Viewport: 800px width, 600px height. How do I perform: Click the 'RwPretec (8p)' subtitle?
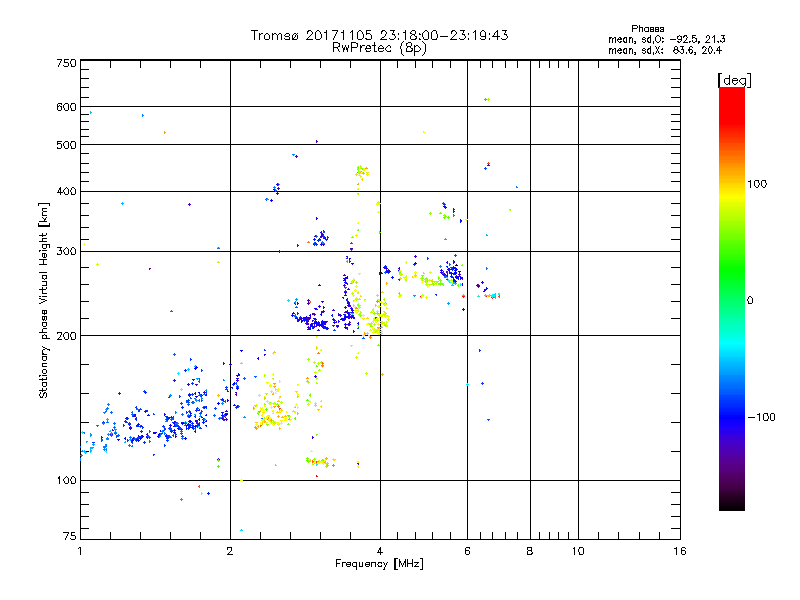(x=379, y=48)
